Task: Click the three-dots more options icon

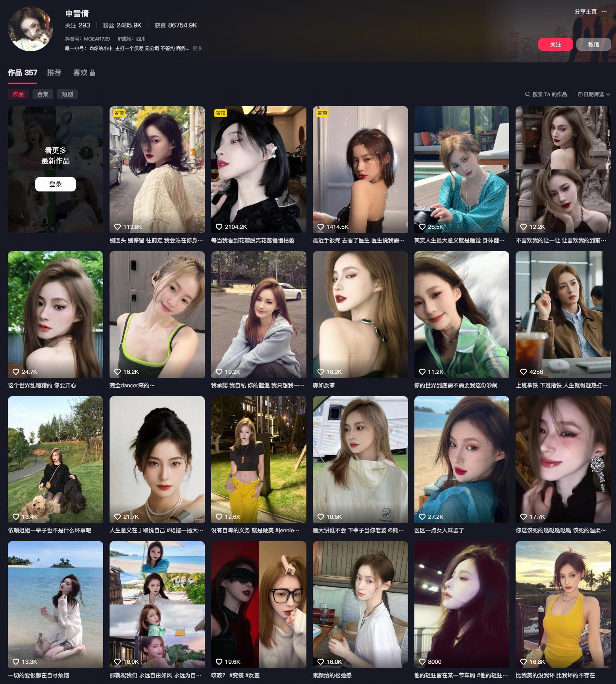Action: (x=604, y=12)
